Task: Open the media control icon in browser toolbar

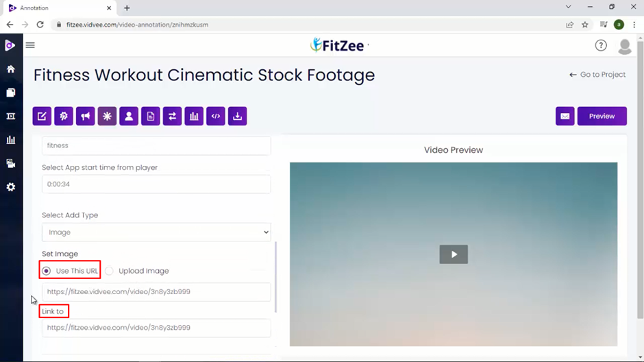Action: pyautogui.click(x=604, y=25)
